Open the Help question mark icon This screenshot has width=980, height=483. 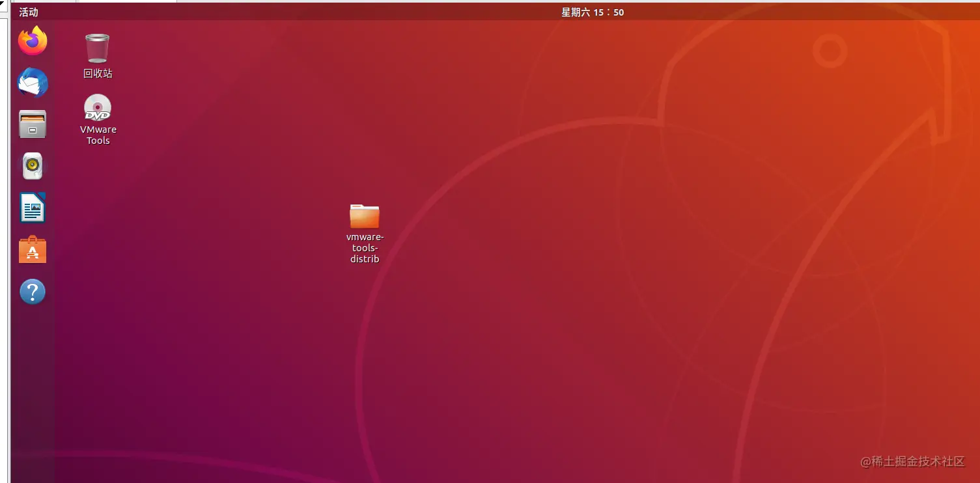coord(33,292)
